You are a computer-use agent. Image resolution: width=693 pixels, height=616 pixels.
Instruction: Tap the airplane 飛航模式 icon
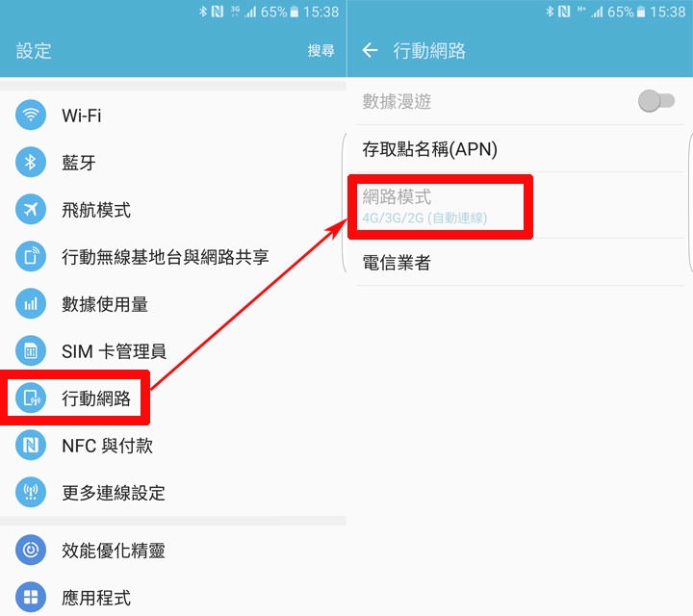pos(31,209)
